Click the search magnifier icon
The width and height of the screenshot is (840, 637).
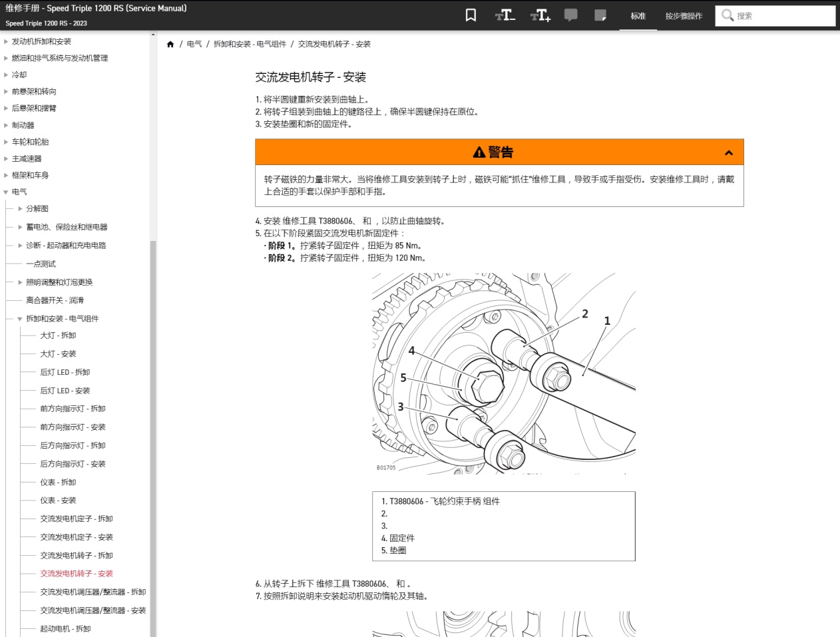(728, 15)
